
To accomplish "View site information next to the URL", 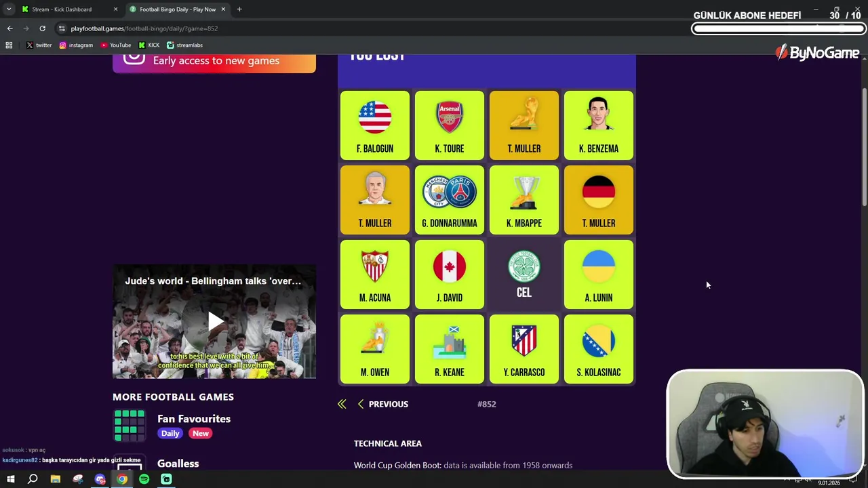I will click(62, 28).
